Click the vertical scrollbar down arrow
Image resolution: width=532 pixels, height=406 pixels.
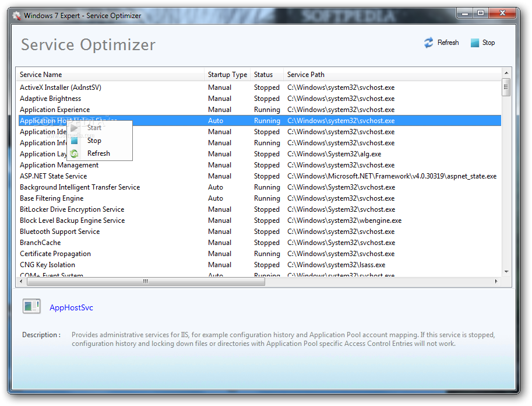(x=506, y=271)
